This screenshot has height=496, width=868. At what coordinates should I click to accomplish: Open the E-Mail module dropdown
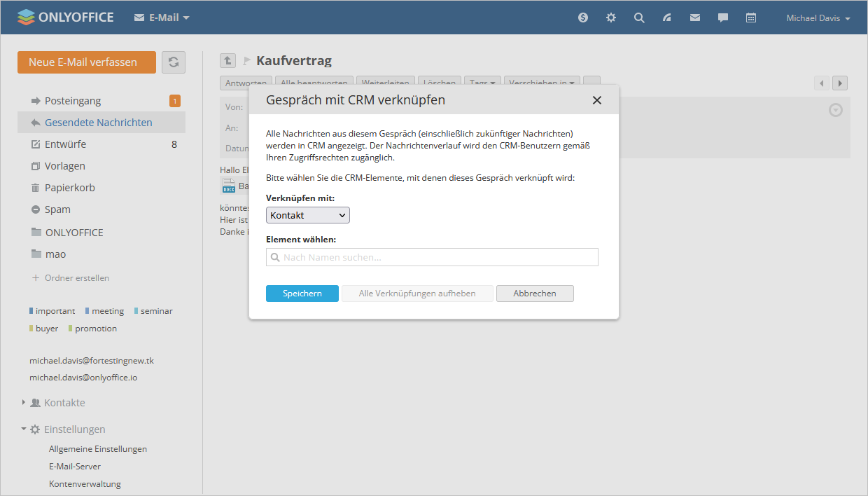coord(162,18)
